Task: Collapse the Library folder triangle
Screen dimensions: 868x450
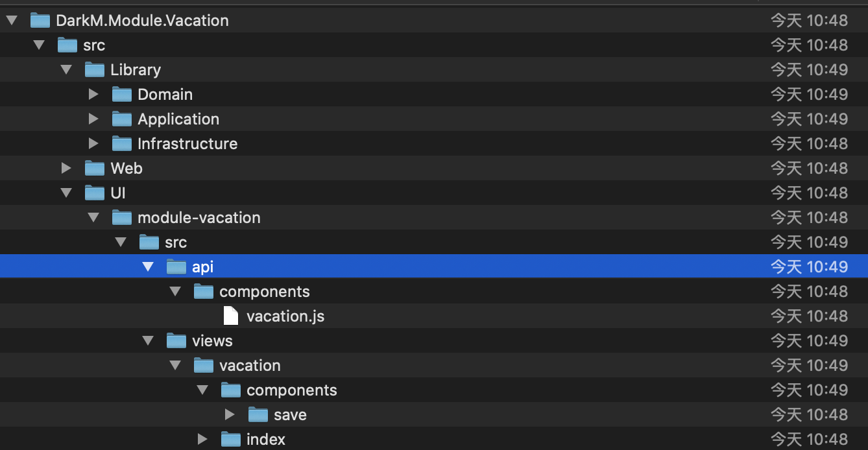Action: (x=66, y=70)
